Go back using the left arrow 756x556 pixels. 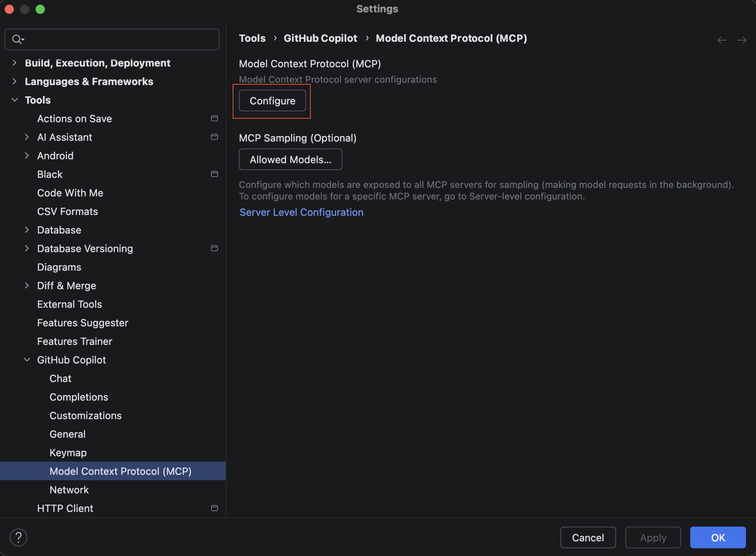click(722, 40)
